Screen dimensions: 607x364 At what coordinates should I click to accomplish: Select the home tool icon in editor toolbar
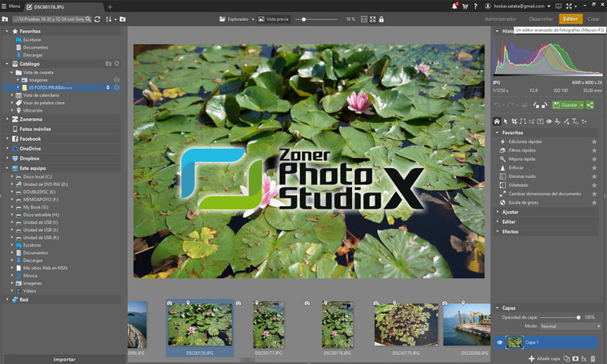pos(497,121)
